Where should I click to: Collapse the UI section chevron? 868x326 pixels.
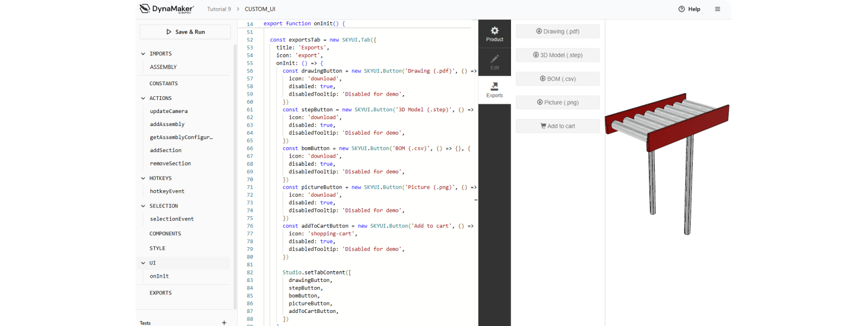pos(143,263)
